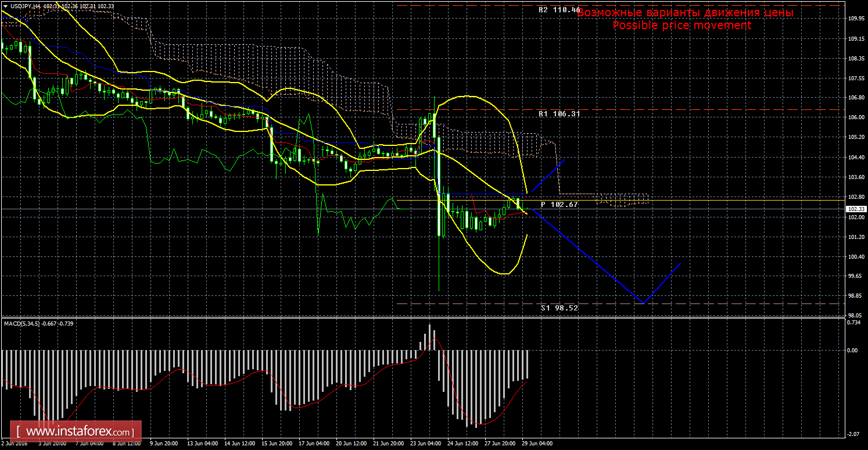Click the 109.95 price scale value

tap(853, 19)
